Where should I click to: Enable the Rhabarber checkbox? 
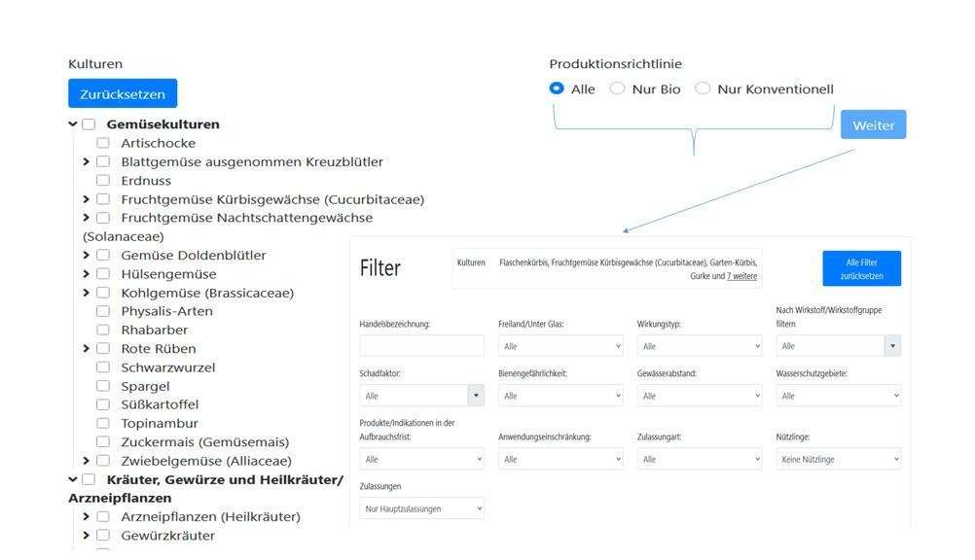coord(103,331)
